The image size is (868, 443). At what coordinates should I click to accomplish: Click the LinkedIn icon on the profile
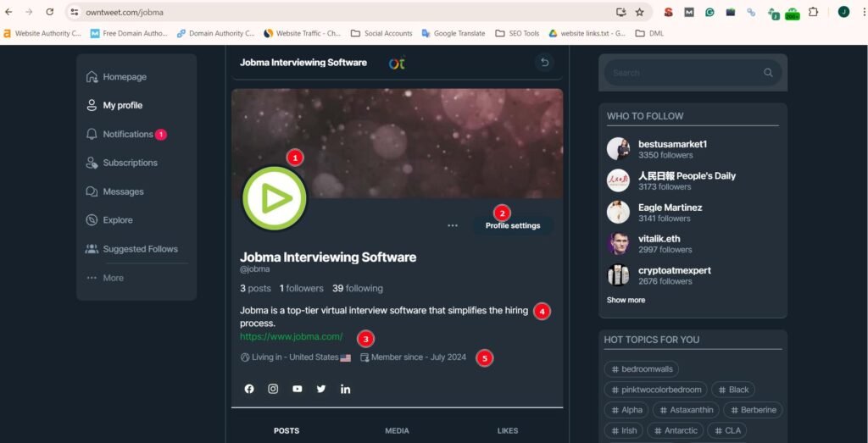click(346, 389)
